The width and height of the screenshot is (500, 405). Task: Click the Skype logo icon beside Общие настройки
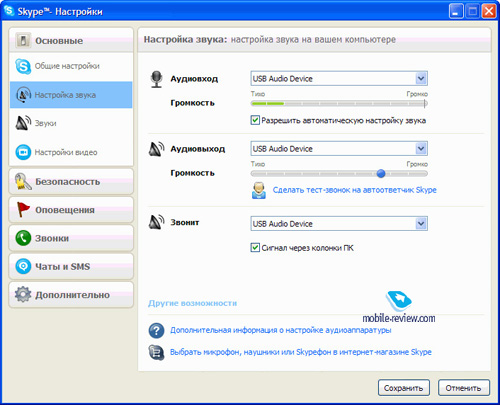[23, 66]
